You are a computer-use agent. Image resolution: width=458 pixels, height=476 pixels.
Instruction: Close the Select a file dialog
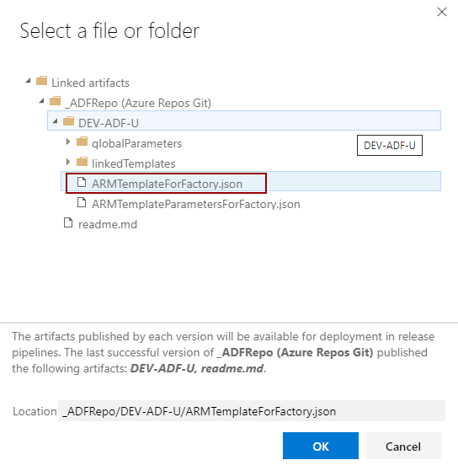(442, 12)
